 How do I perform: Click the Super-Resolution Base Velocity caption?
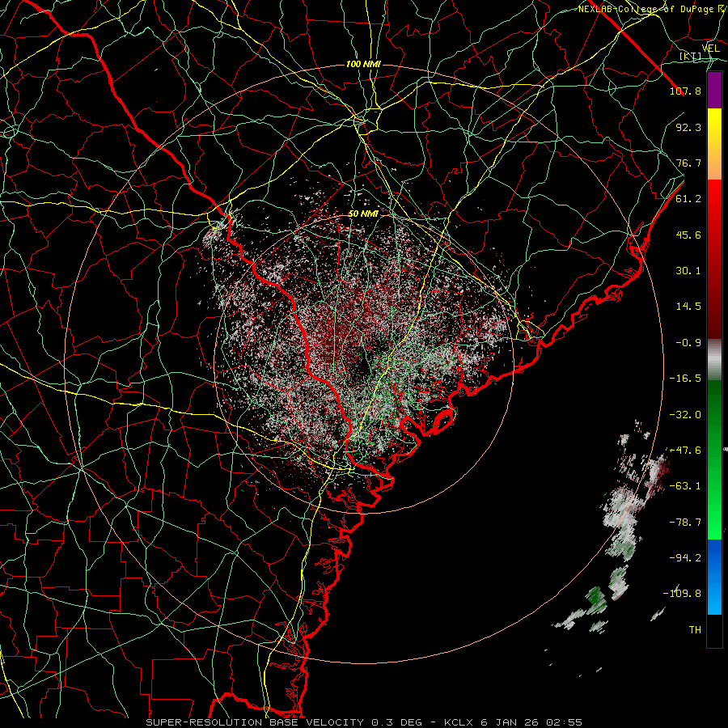coord(364,722)
